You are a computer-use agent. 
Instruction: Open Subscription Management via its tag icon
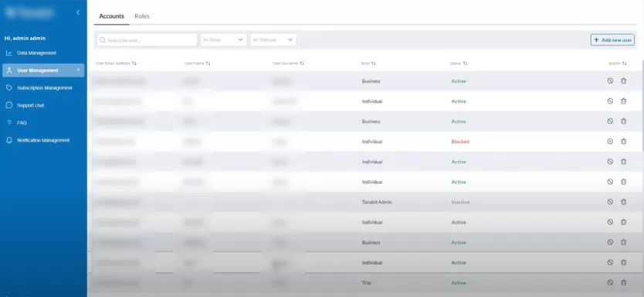(x=9, y=88)
